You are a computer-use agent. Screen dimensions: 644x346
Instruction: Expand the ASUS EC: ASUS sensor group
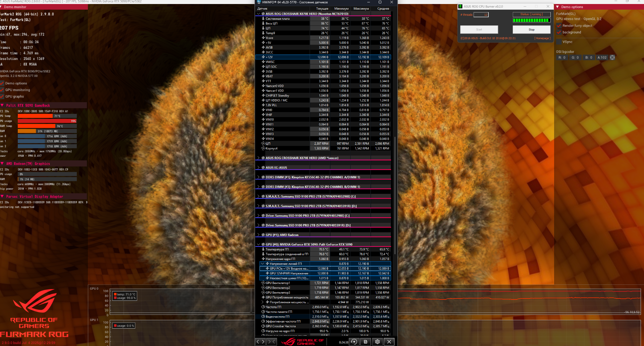(258, 167)
